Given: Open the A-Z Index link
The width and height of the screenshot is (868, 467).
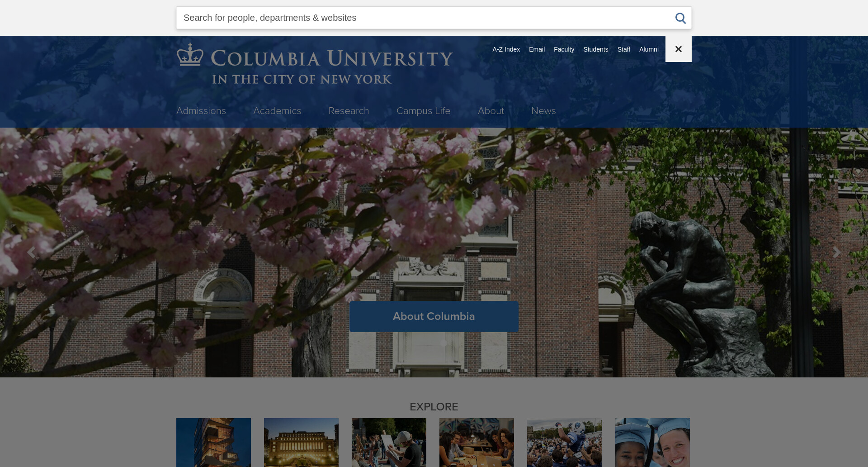Looking at the screenshot, I should 506,49.
